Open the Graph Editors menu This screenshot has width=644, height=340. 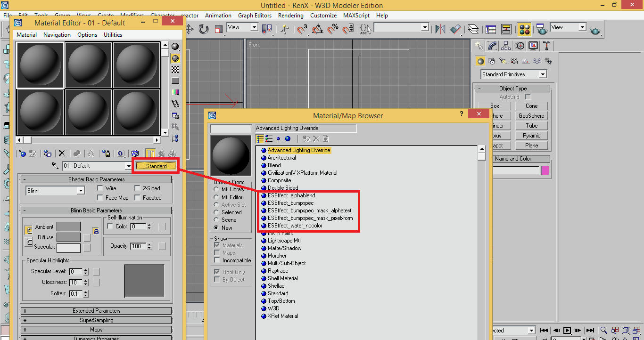(x=255, y=16)
